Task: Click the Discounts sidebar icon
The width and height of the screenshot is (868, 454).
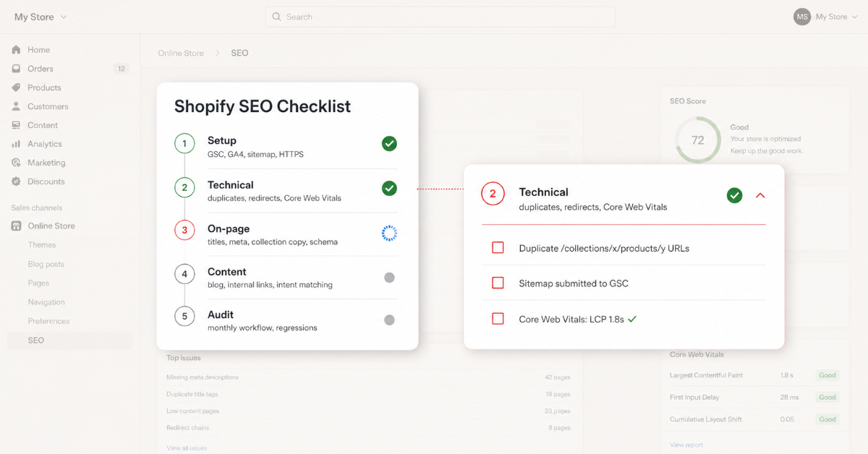Action: pyautogui.click(x=16, y=181)
